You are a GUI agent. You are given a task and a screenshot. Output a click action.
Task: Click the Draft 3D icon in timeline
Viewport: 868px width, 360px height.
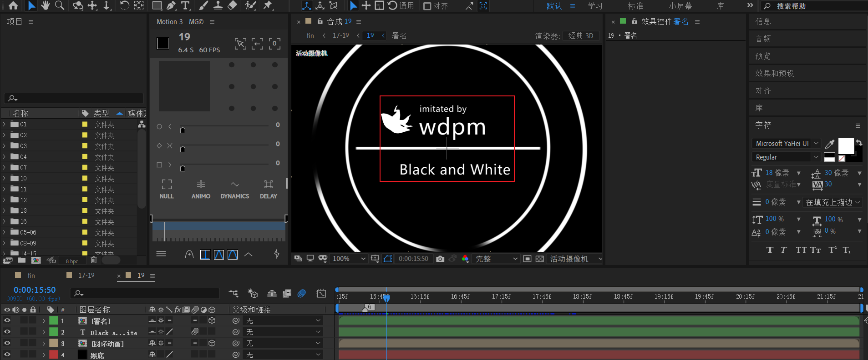click(253, 294)
